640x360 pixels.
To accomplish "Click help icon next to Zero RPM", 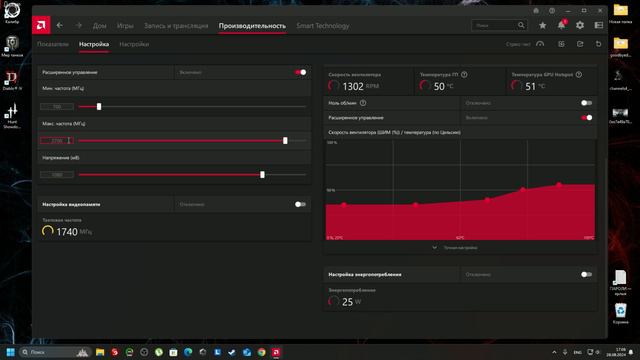I will click(x=363, y=103).
